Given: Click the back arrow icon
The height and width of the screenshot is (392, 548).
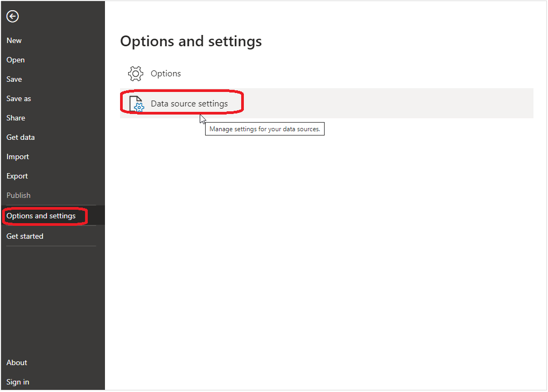Looking at the screenshot, I should pos(12,17).
